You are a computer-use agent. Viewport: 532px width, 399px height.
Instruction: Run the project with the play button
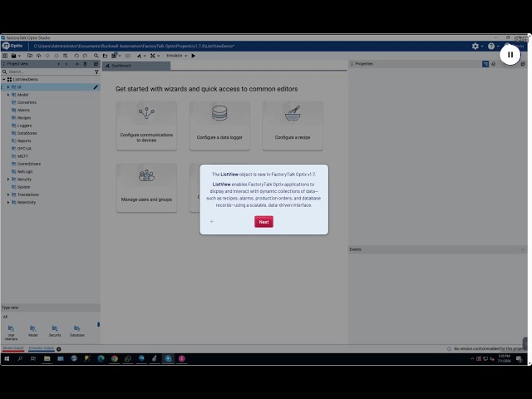tap(194, 56)
